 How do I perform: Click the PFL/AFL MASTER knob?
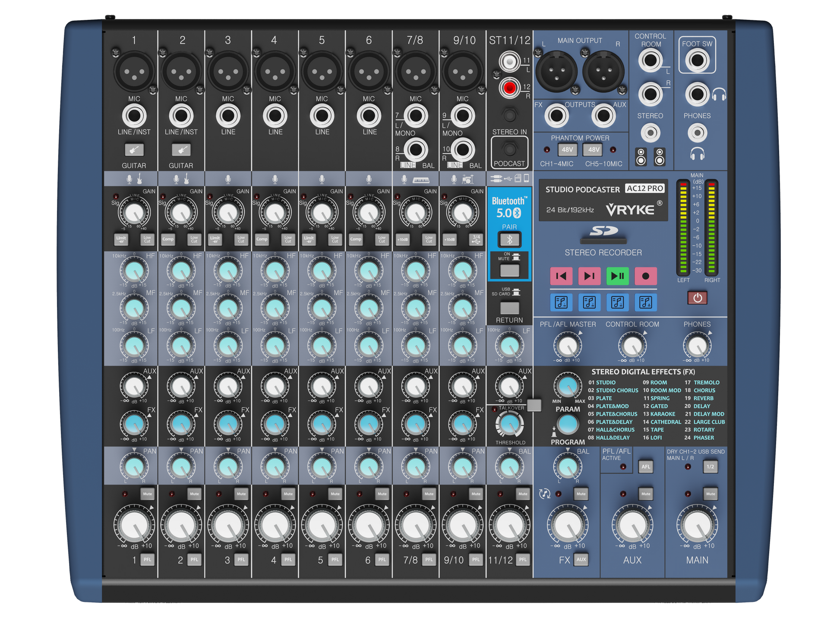click(568, 346)
